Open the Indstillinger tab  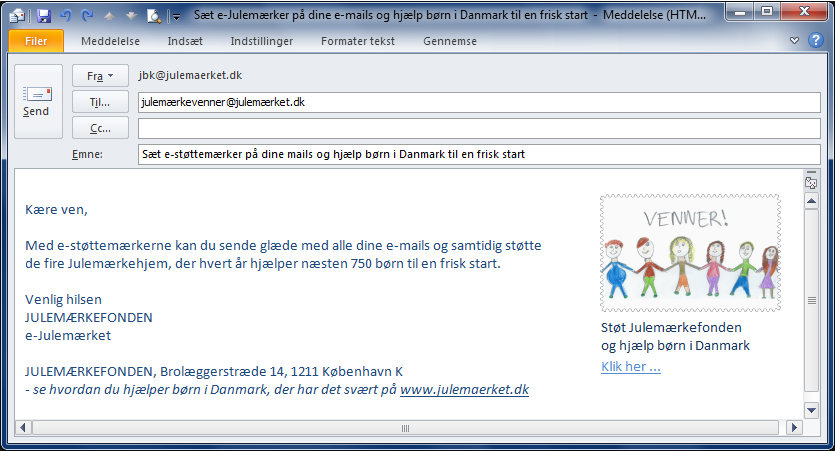pos(261,41)
